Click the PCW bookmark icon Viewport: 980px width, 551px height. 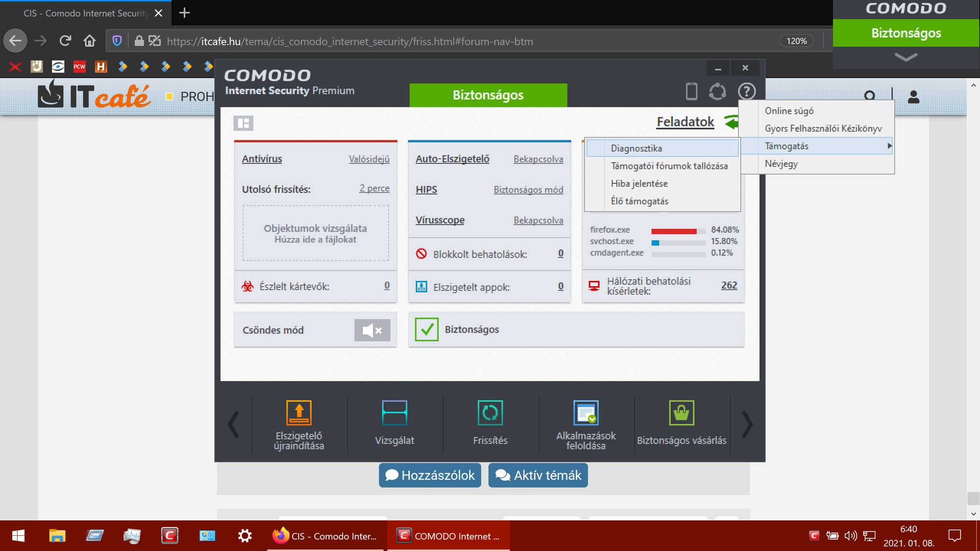click(x=79, y=66)
